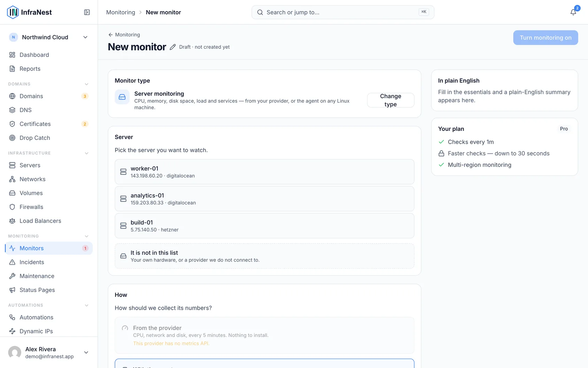This screenshot has width=588, height=368.
Task: Select the worker-01 server option
Action: click(x=264, y=172)
